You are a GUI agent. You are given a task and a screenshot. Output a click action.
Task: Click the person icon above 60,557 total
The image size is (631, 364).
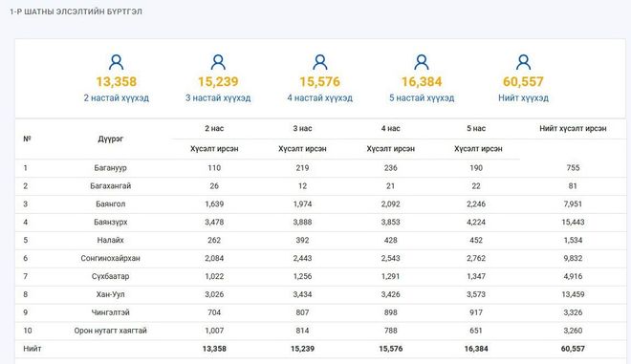(523, 62)
